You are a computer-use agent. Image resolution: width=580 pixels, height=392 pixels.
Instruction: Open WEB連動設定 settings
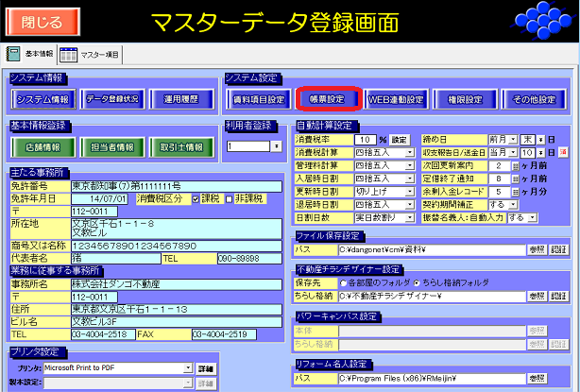[396, 98]
